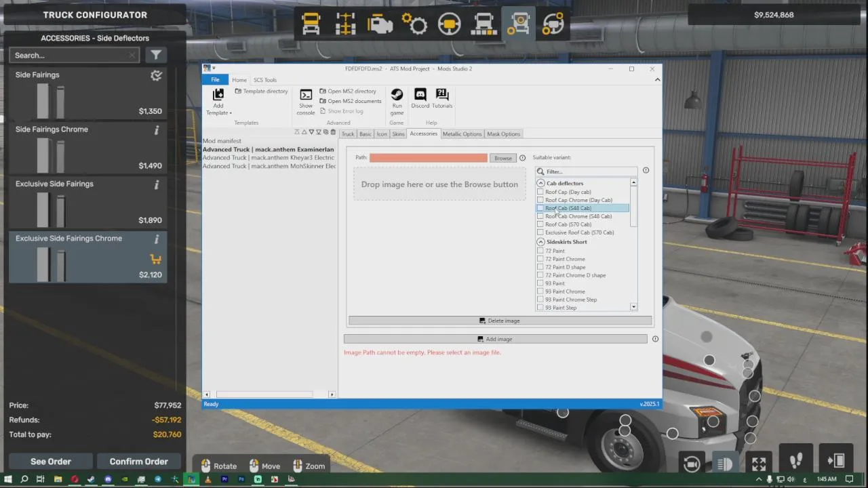Click the variant list scroll-down arrow
Viewport: 868px width, 488px height.
pos(633,307)
